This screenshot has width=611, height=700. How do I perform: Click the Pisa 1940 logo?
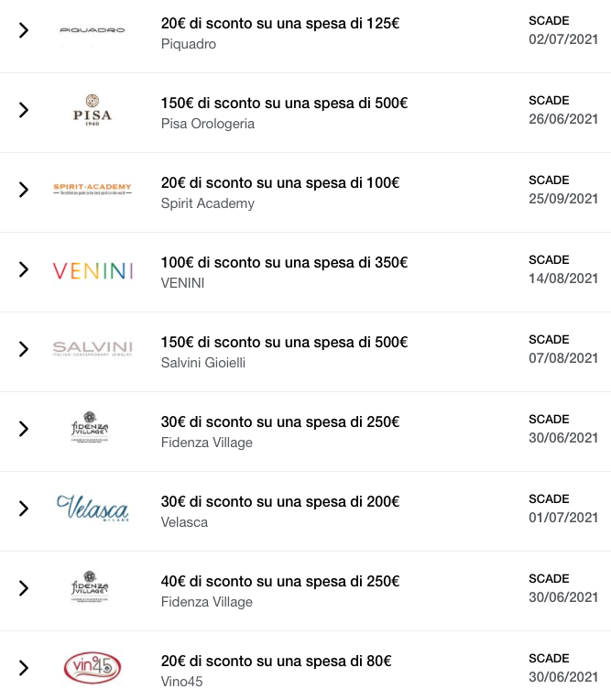[x=93, y=110]
